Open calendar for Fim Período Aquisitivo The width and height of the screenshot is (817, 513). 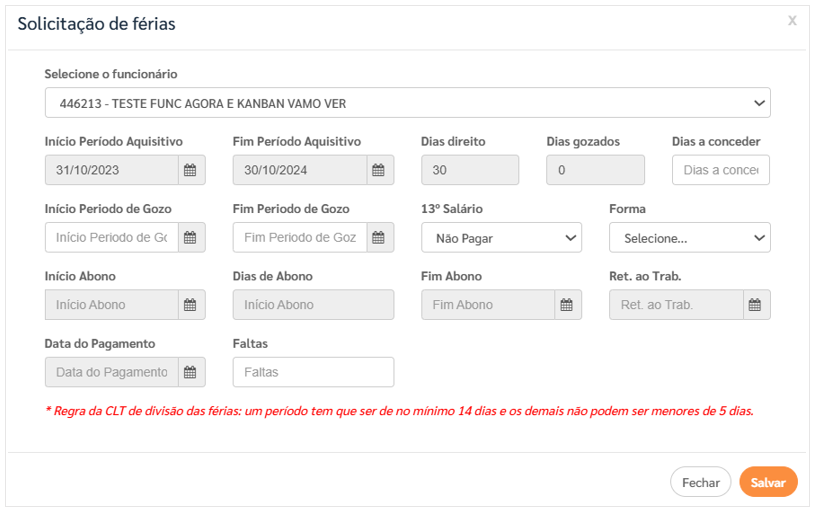pyautogui.click(x=379, y=170)
